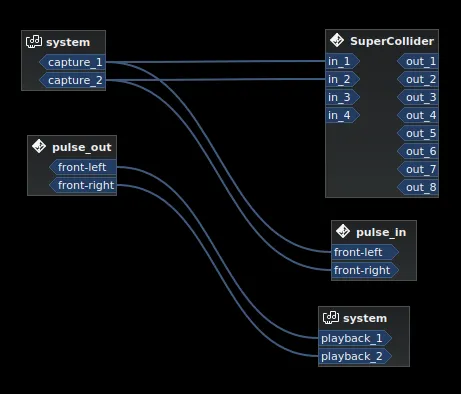The width and height of the screenshot is (461, 394).
Task: Select the SuperCollider in_2 port
Action: click(x=343, y=79)
